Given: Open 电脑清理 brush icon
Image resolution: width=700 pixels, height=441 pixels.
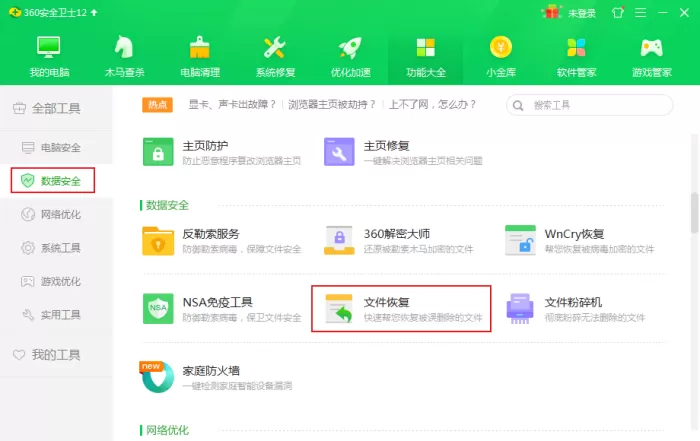Looking at the screenshot, I should point(200,47).
